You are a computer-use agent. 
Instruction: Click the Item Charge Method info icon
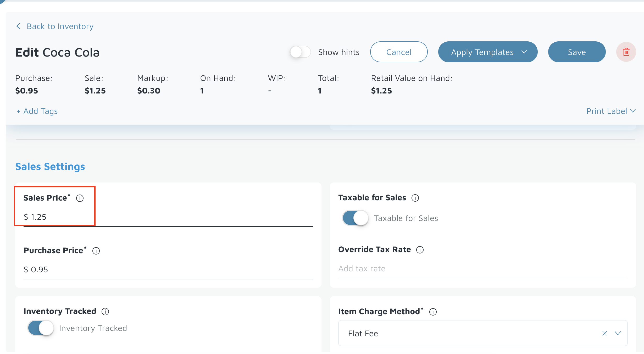tap(433, 312)
